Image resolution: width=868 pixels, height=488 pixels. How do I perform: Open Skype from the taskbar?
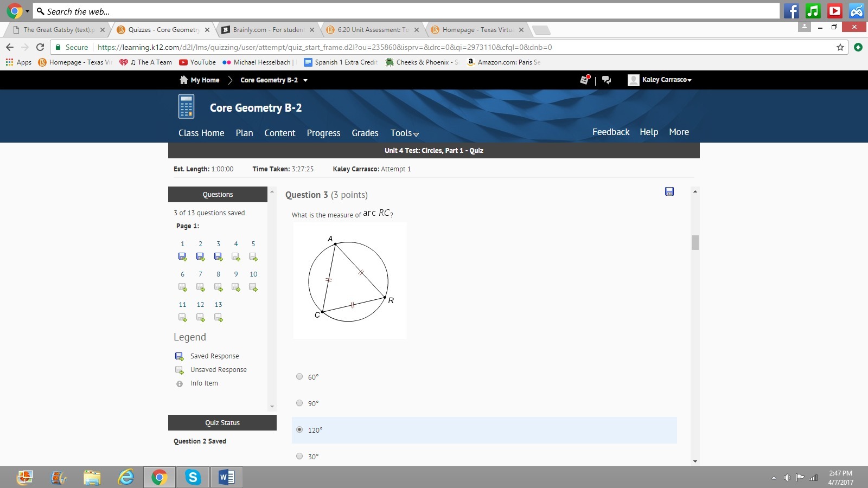tap(193, 477)
